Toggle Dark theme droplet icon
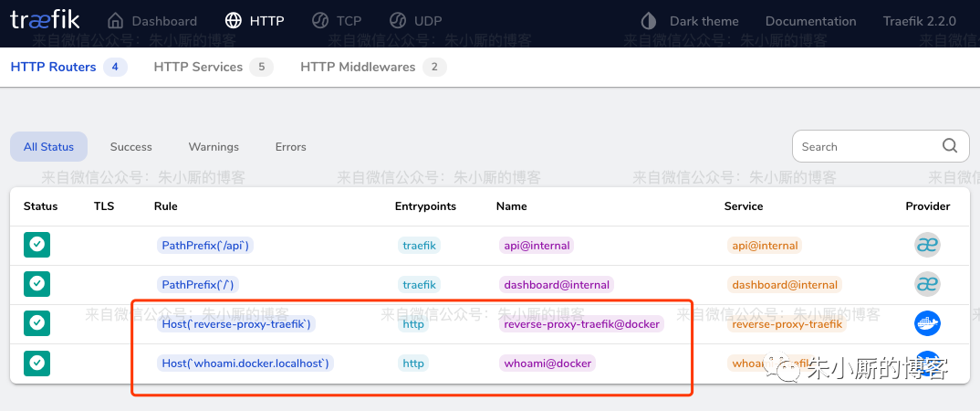This screenshot has height=411, width=980. point(648,21)
